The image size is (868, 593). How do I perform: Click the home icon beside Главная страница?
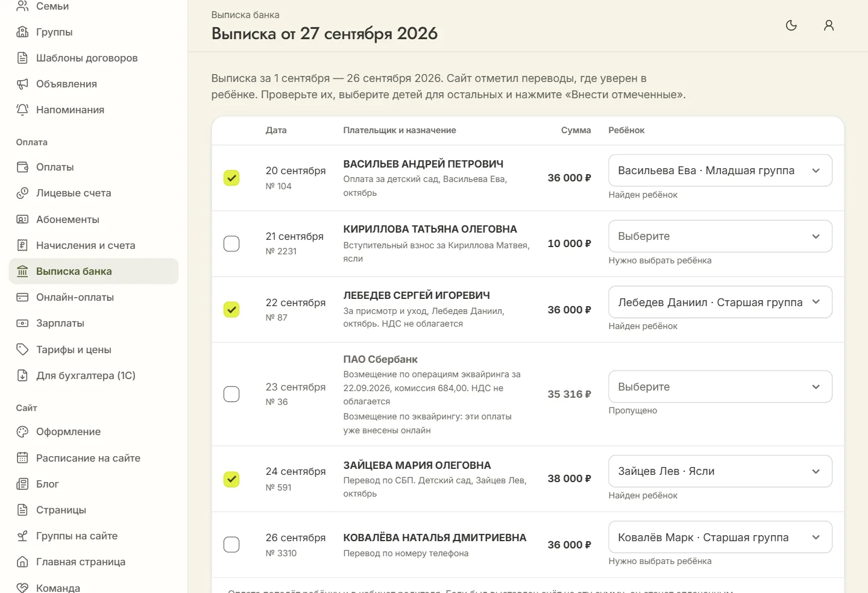(x=22, y=562)
